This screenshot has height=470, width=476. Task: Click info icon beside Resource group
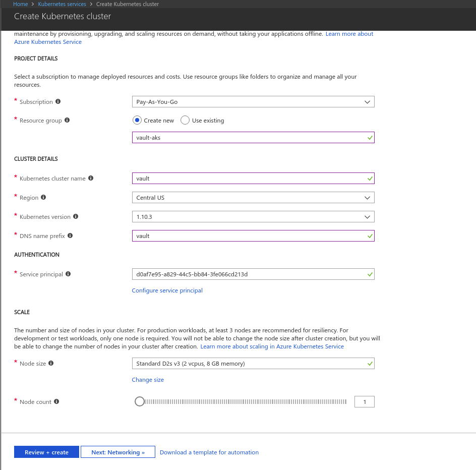(x=67, y=121)
